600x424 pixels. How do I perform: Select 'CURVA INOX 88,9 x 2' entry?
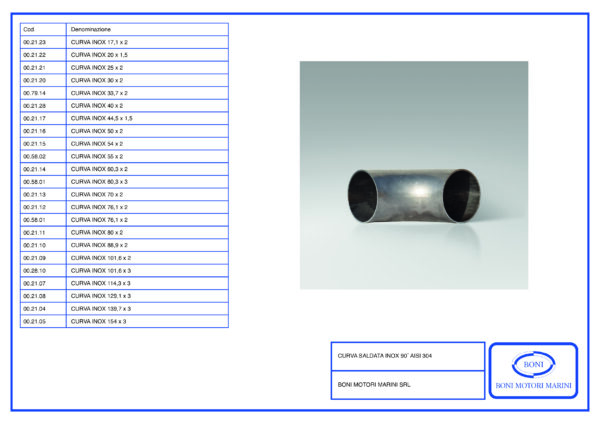tap(100, 245)
